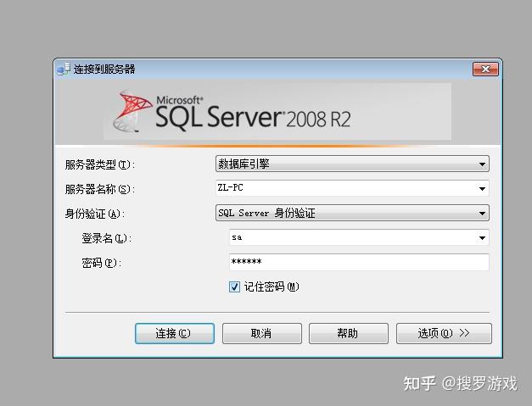Click the 密码(P) label
The width and height of the screenshot is (532, 406).
click(102, 263)
